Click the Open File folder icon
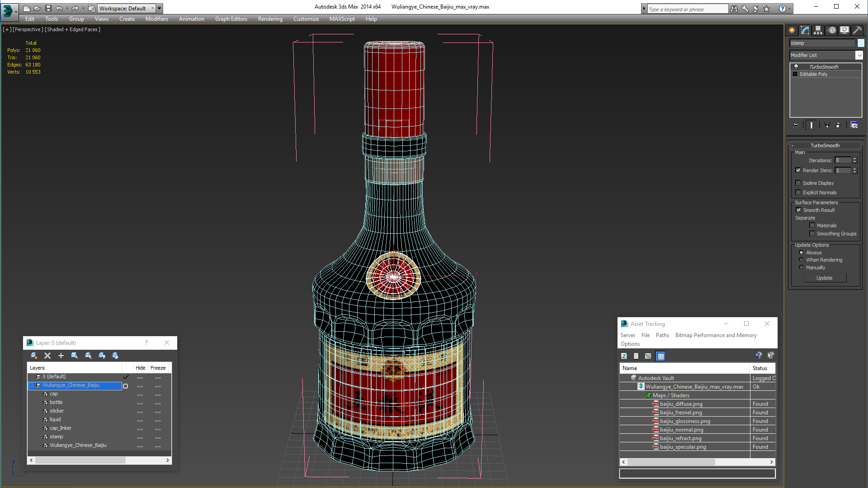 [37, 8]
